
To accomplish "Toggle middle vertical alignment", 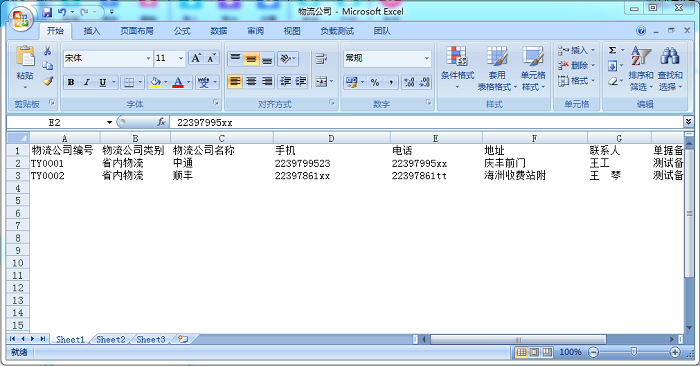I will [251, 58].
